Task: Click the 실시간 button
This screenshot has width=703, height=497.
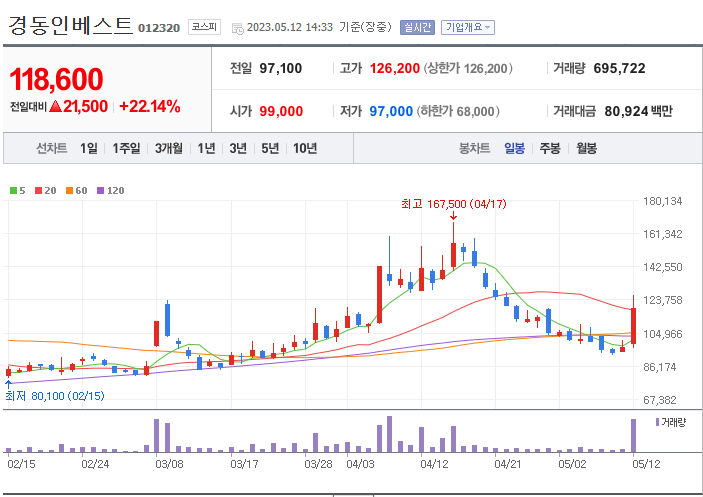Action: click(x=417, y=27)
